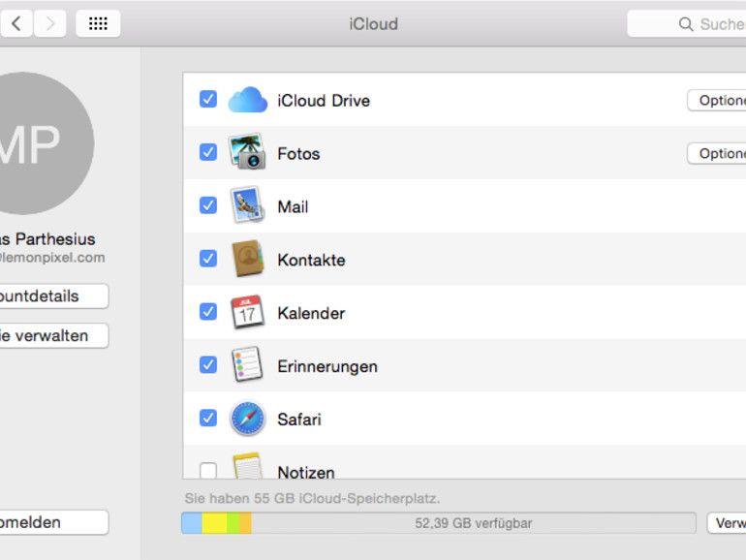Click the 'Mail' label
The image size is (746, 560).
click(x=293, y=207)
